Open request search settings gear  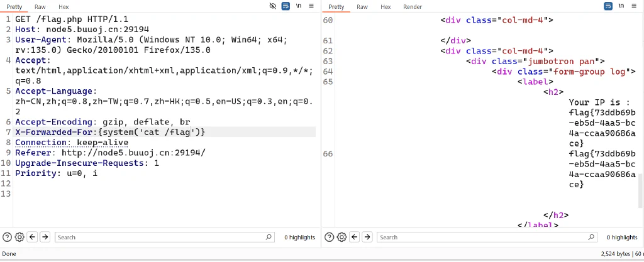tap(19, 237)
